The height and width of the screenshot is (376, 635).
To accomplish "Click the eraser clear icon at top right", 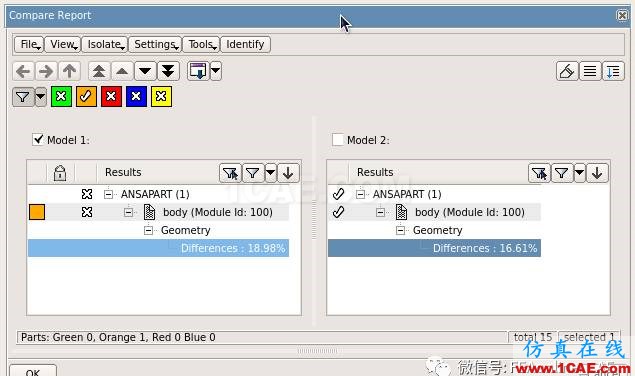I will 567,72.
